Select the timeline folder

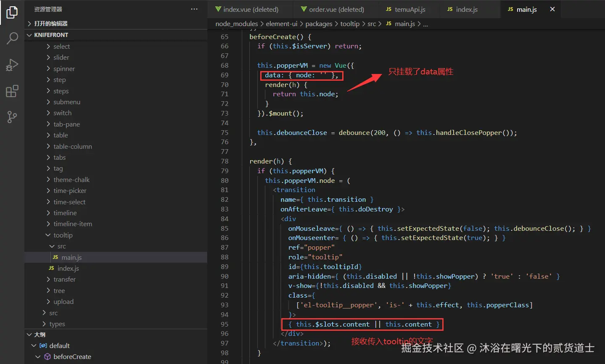point(116,213)
